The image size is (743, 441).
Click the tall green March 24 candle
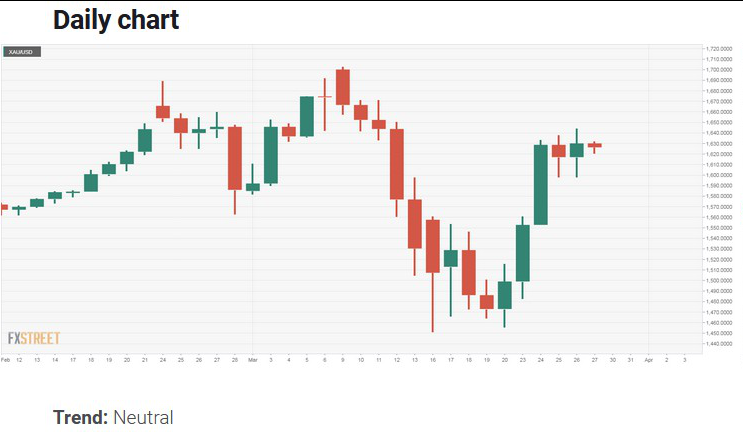pyautogui.click(x=540, y=184)
